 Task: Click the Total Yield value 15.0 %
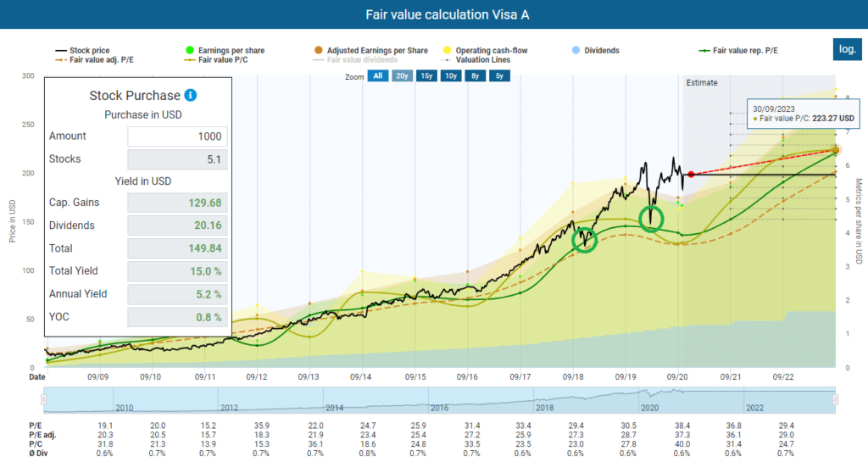click(x=177, y=271)
